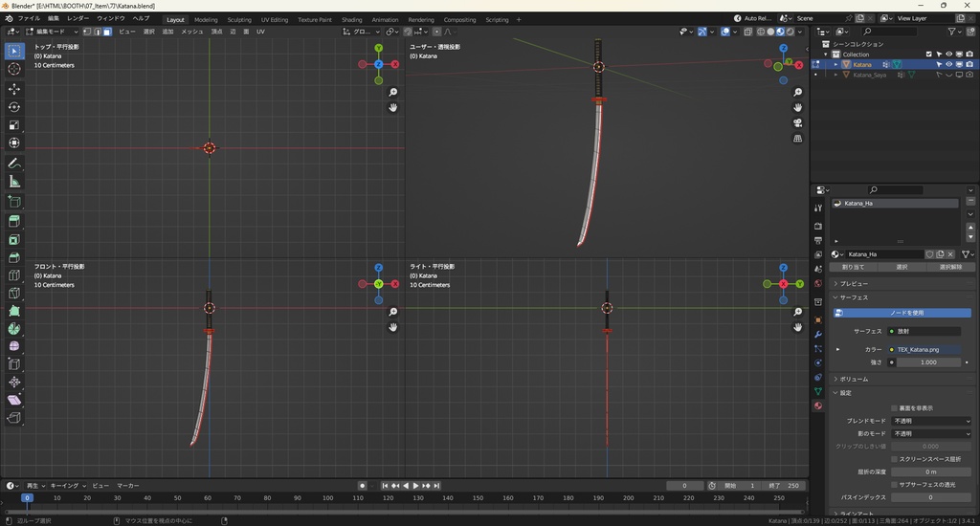Select the Loop Cut tool
Viewport: 980px width, 526px height.
pos(14,274)
